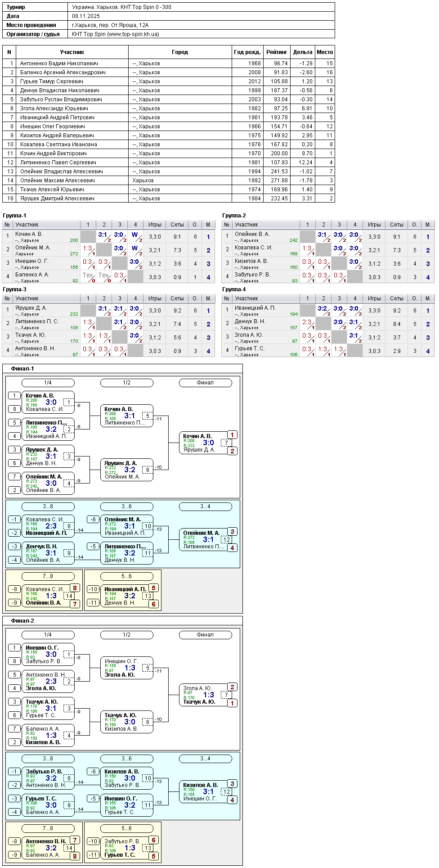
Task: Select participant Гурьев Тимур Сергеевич
Action: [x=52, y=81]
